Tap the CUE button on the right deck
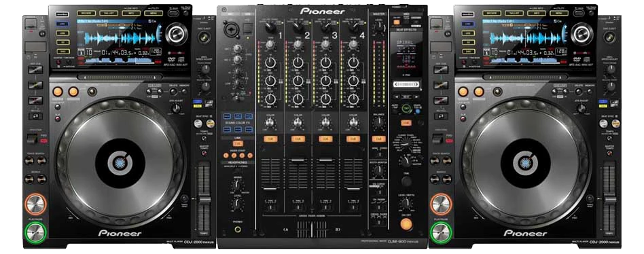 [441, 204]
